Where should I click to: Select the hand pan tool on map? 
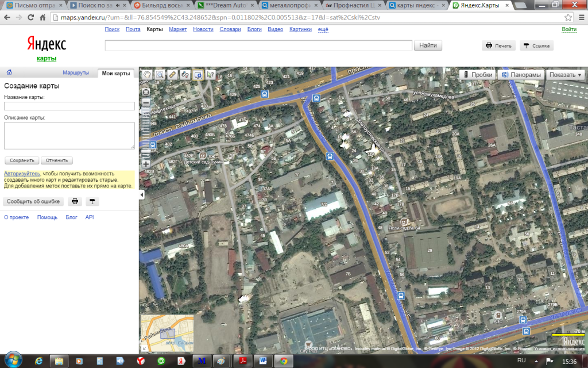point(146,74)
